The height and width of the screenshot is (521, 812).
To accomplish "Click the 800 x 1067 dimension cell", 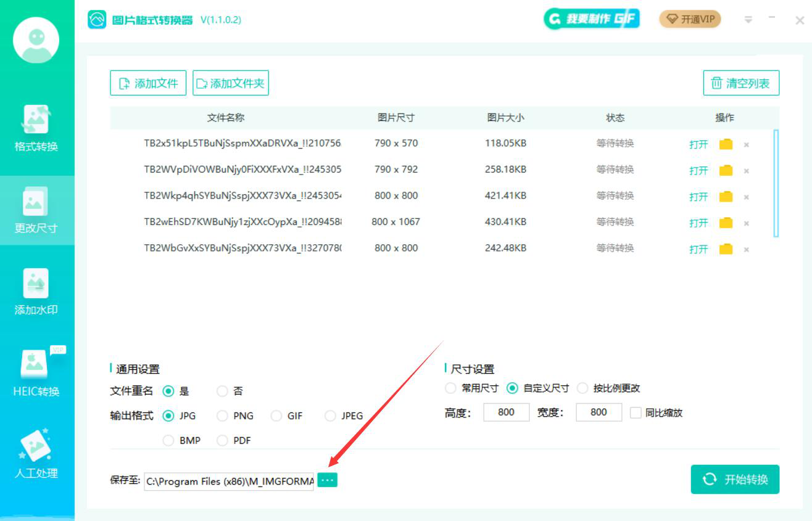I will click(396, 221).
